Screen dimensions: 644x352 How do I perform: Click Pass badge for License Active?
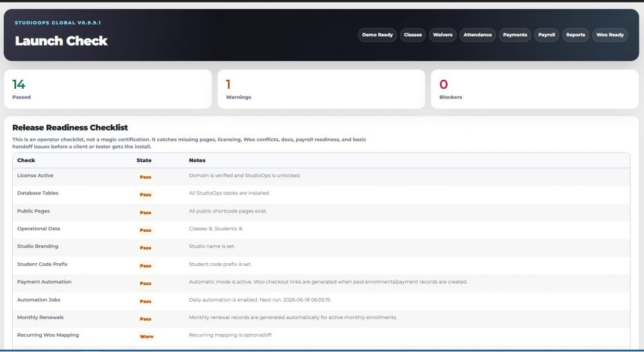(x=146, y=177)
